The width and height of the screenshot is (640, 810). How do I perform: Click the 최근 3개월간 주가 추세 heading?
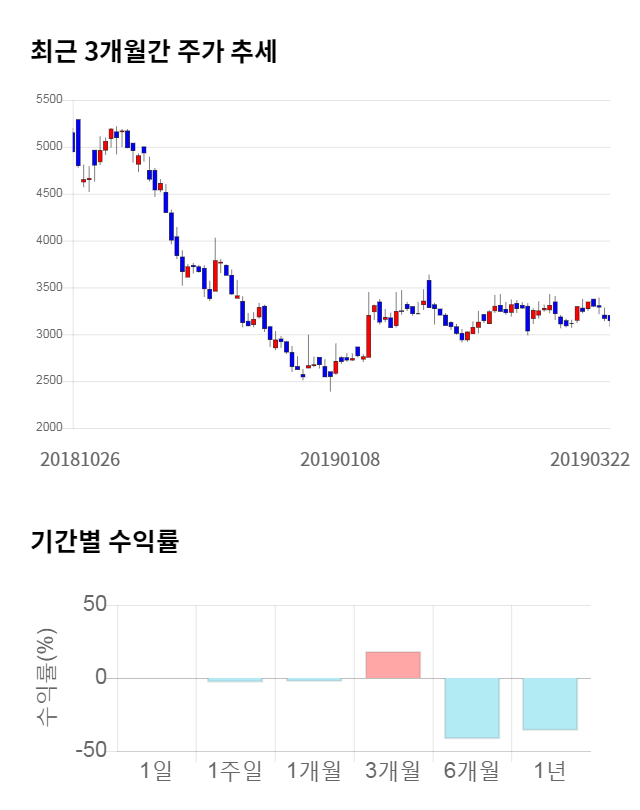pyautogui.click(x=153, y=52)
